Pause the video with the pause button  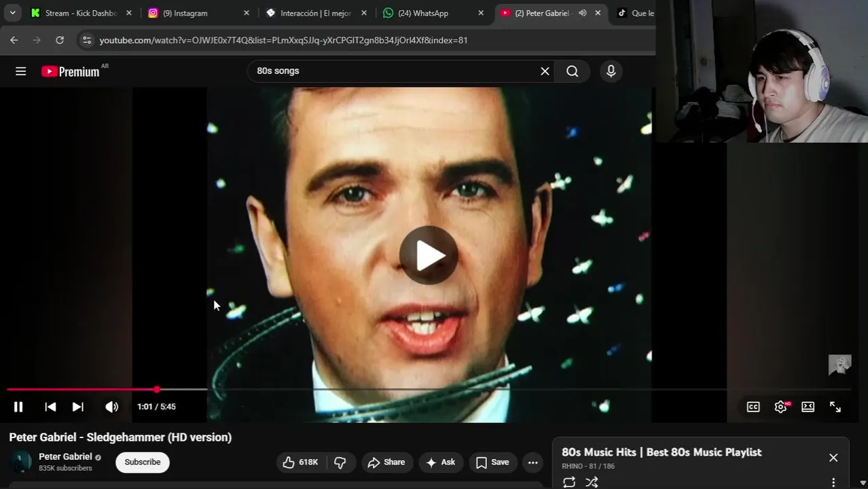(18, 407)
